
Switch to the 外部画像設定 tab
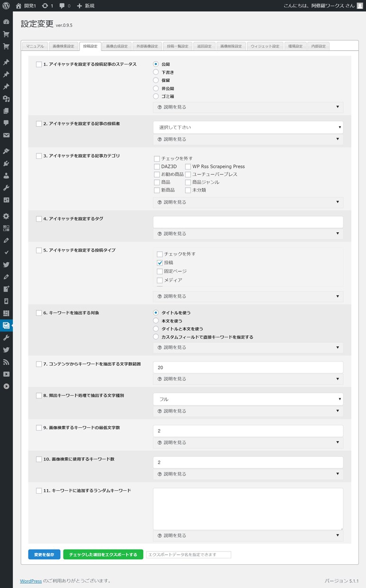tap(147, 46)
